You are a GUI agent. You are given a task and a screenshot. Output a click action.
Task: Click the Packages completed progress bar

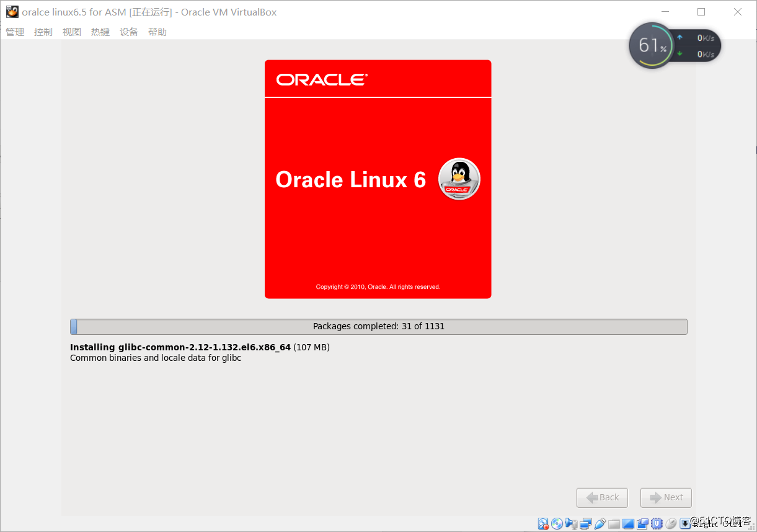point(379,327)
